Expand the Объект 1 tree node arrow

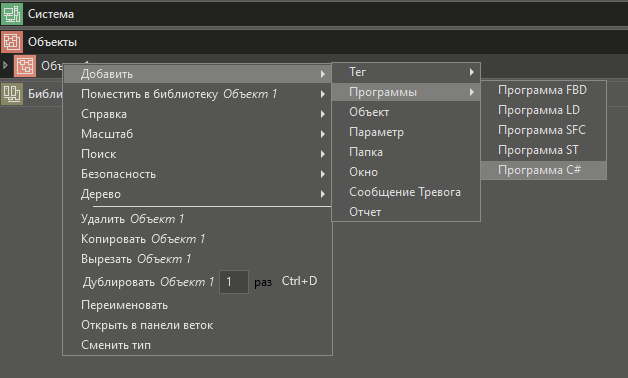click(x=5, y=65)
